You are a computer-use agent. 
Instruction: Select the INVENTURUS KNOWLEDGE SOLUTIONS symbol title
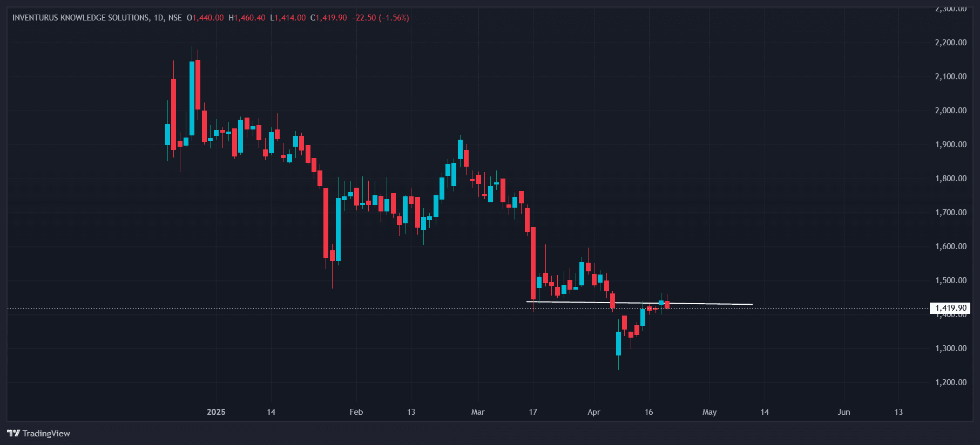pyautogui.click(x=81, y=18)
